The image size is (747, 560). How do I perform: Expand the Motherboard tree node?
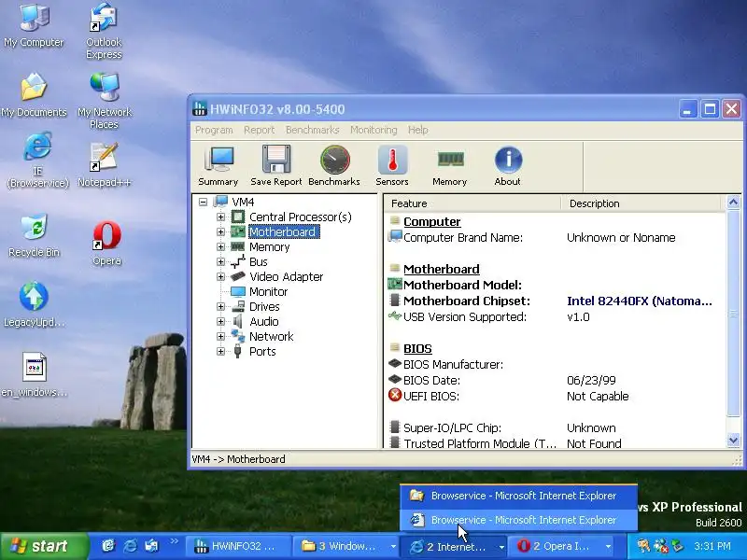tap(220, 231)
